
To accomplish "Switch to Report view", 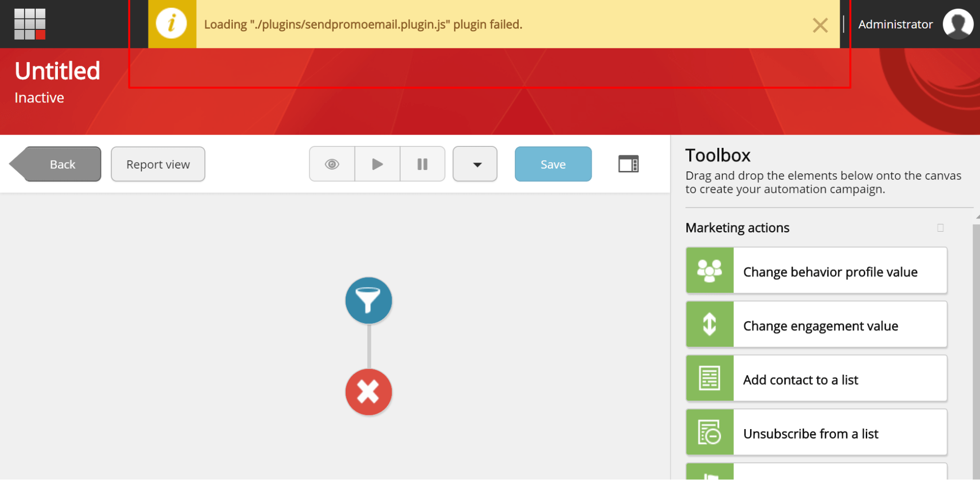I will (x=158, y=164).
